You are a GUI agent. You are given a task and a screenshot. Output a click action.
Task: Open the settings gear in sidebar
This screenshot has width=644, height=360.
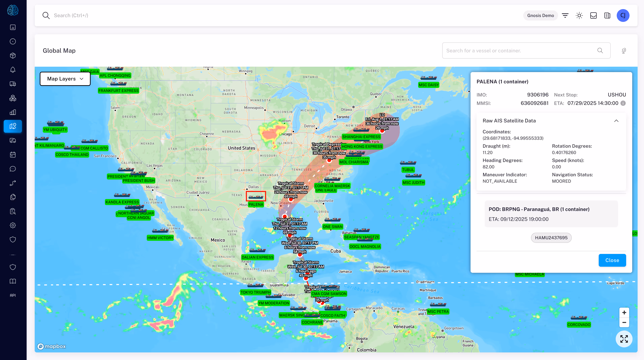pos(13,225)
